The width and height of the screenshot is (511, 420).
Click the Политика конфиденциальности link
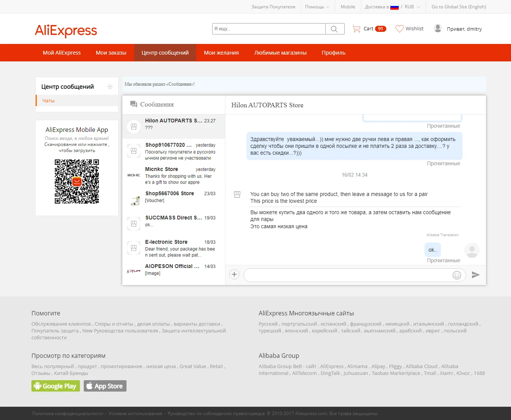click(68, 414)
